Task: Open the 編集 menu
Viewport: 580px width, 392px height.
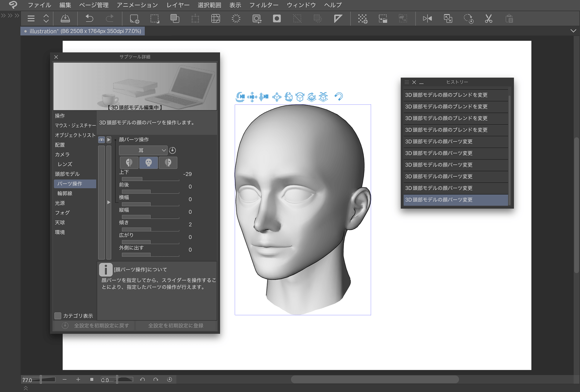Action: point(65,5)
